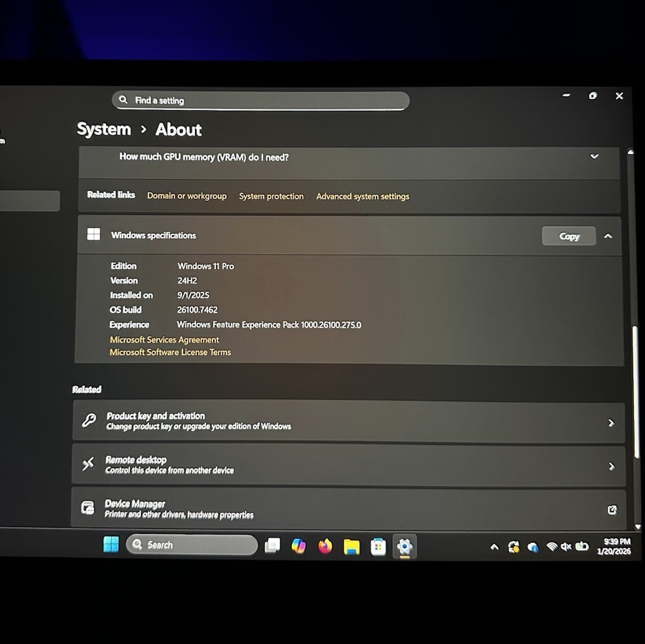Minimize the Settings window
Image resolution: width=645 pixels, height=644 pixels.
tap(567, 95)
